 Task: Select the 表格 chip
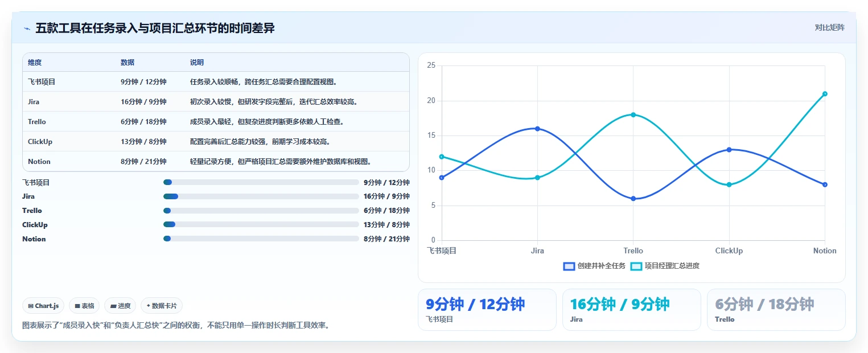84,306
